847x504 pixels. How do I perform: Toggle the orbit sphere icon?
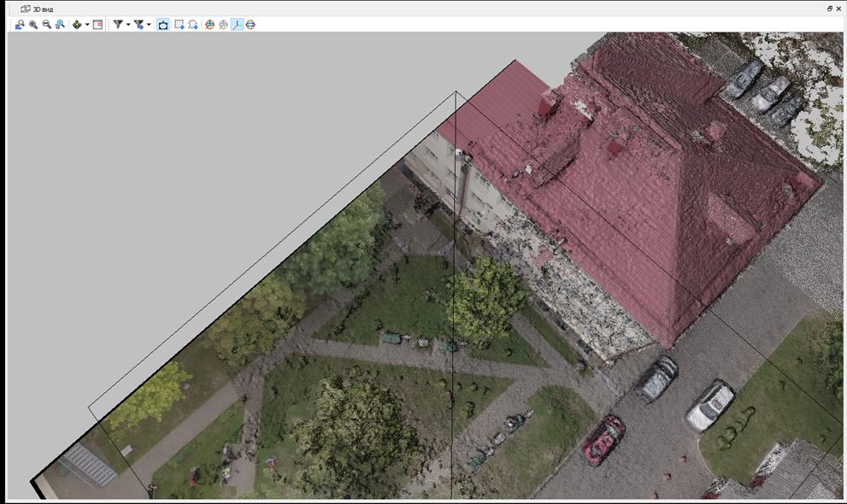point(250,25)
